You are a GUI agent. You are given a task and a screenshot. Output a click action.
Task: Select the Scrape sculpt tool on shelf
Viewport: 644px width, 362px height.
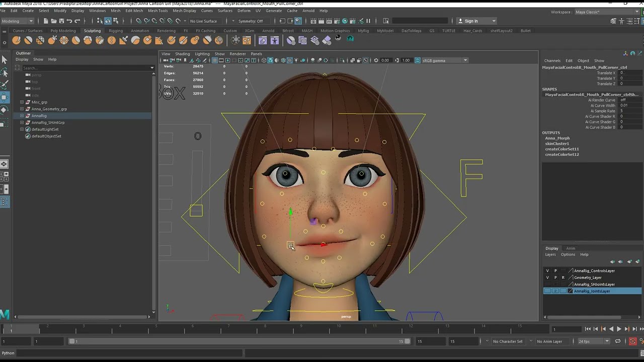(147, 40)
